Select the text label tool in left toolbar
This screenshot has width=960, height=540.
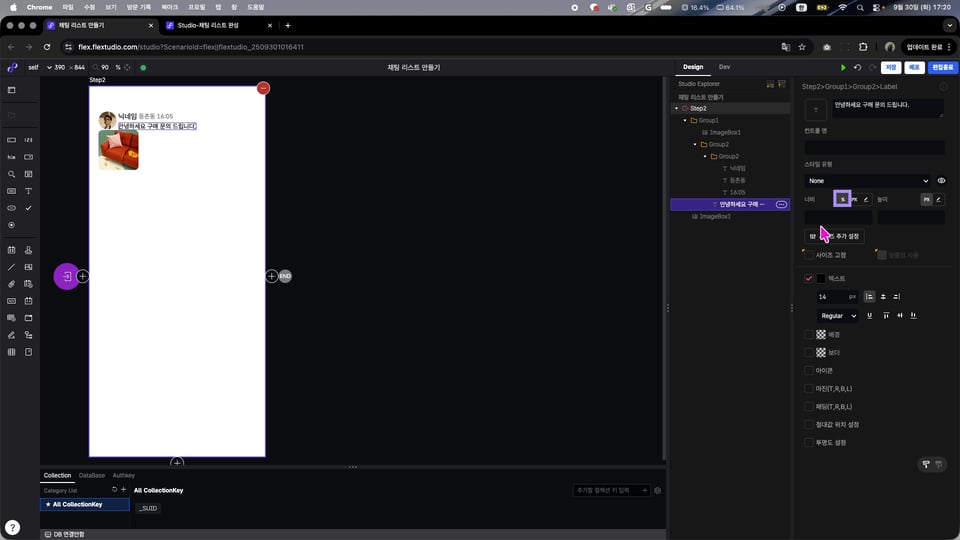tap(28, 191)
